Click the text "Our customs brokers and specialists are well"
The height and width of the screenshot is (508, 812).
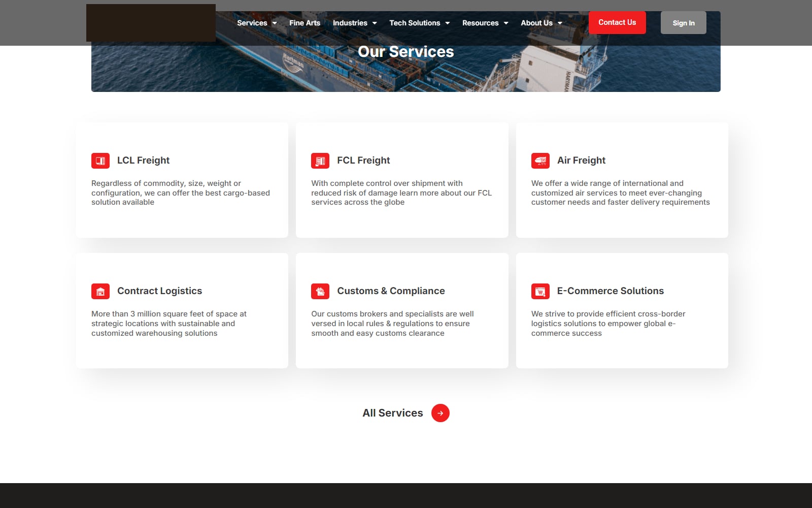click(392, 314)
